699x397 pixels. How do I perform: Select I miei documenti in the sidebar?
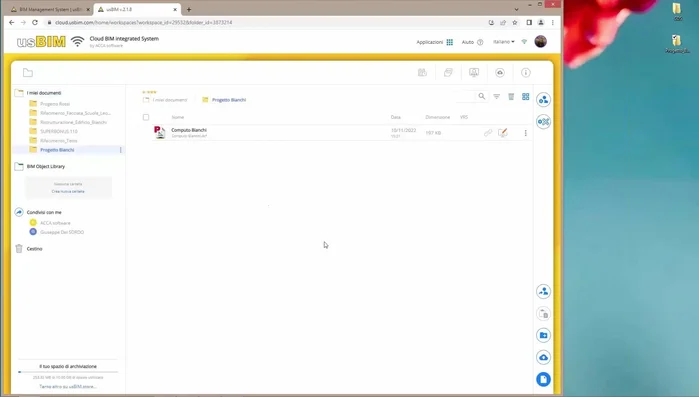(44, 93)
